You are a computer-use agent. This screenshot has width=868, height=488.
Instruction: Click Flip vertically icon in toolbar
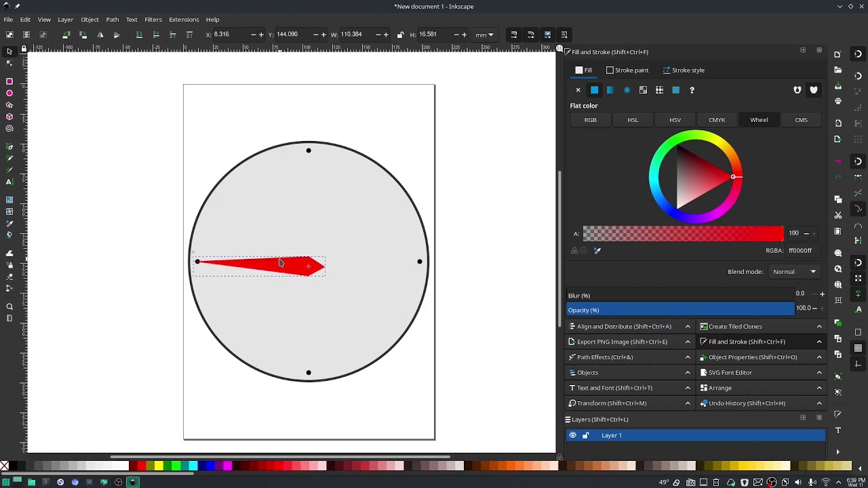[117, 35]
